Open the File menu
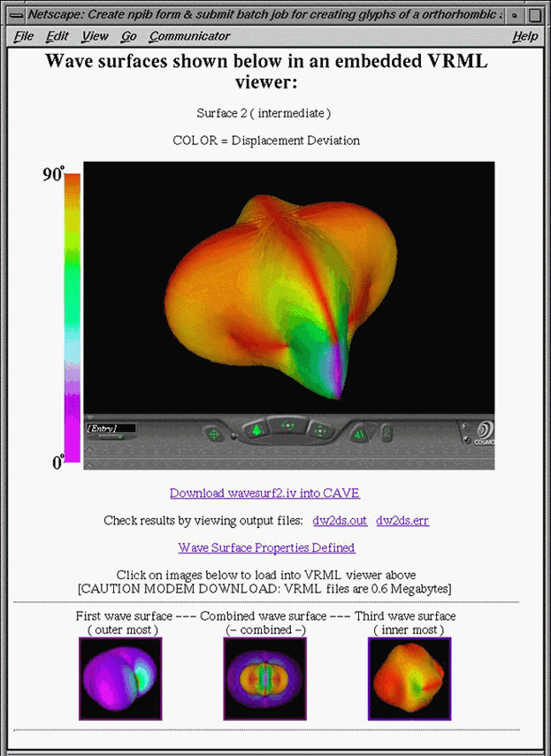Image resolution: width=551 pixels, height=756 pixels. 24,36
